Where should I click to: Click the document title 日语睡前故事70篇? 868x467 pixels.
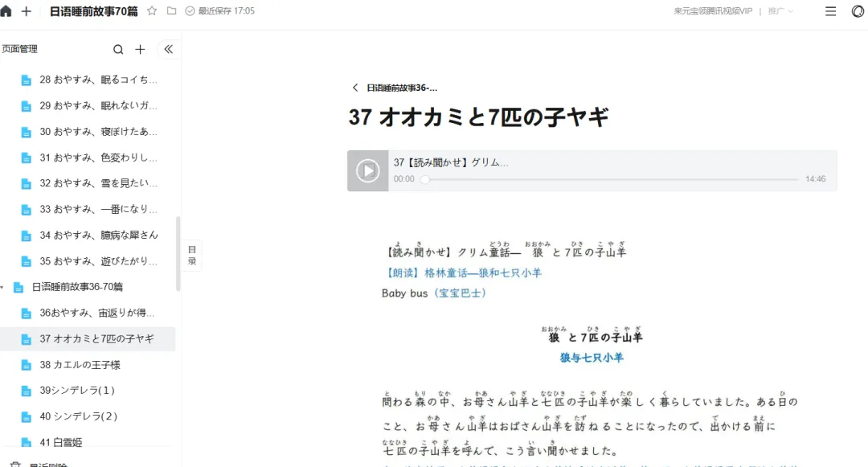tap(93, 11)
